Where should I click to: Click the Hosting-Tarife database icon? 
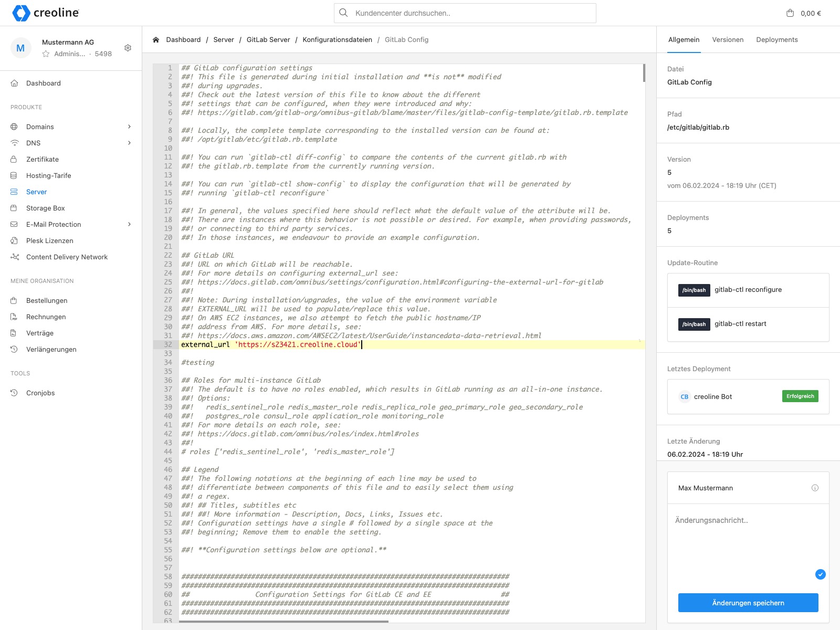[x=14, y=175]
